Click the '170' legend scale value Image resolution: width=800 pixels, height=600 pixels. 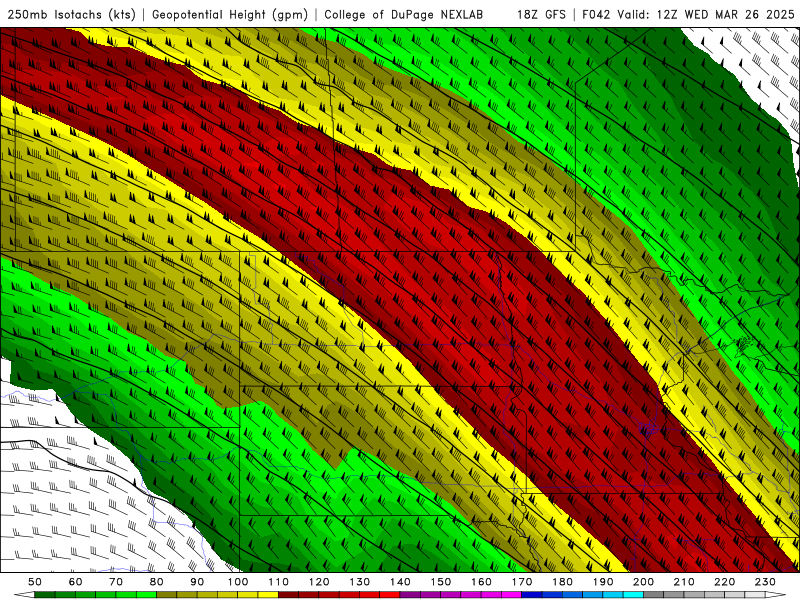point(522,582)
